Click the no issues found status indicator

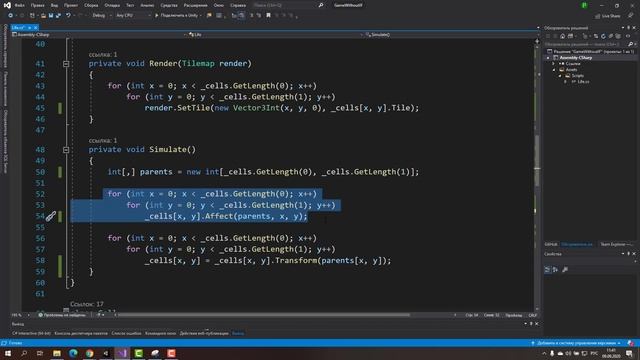[62, 315]
